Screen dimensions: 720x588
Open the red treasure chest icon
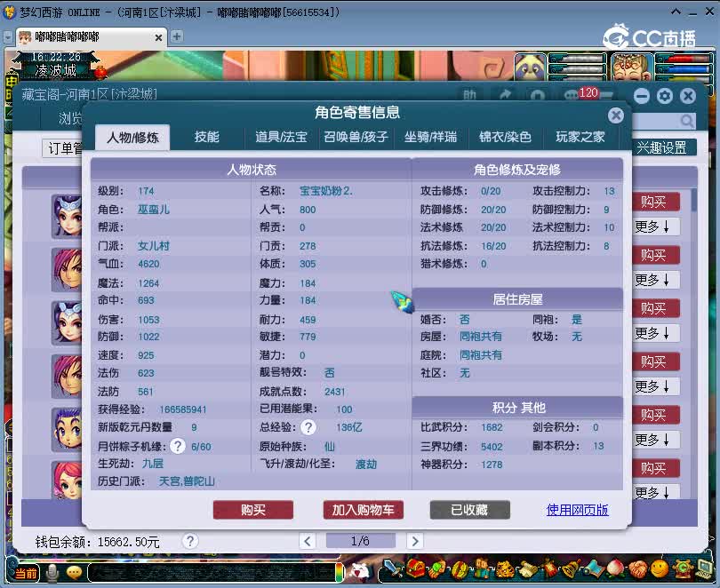pyautogui.click(x=416, y=568)
